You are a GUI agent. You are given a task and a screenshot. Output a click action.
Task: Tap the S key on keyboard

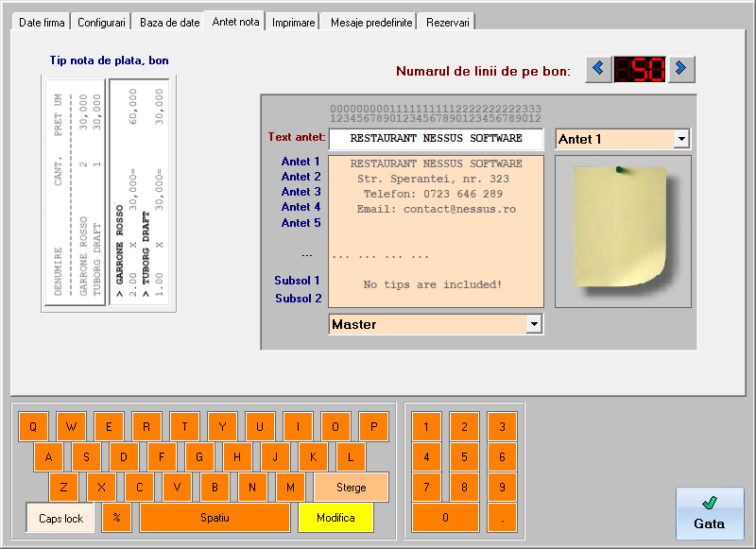coord(86,457)
